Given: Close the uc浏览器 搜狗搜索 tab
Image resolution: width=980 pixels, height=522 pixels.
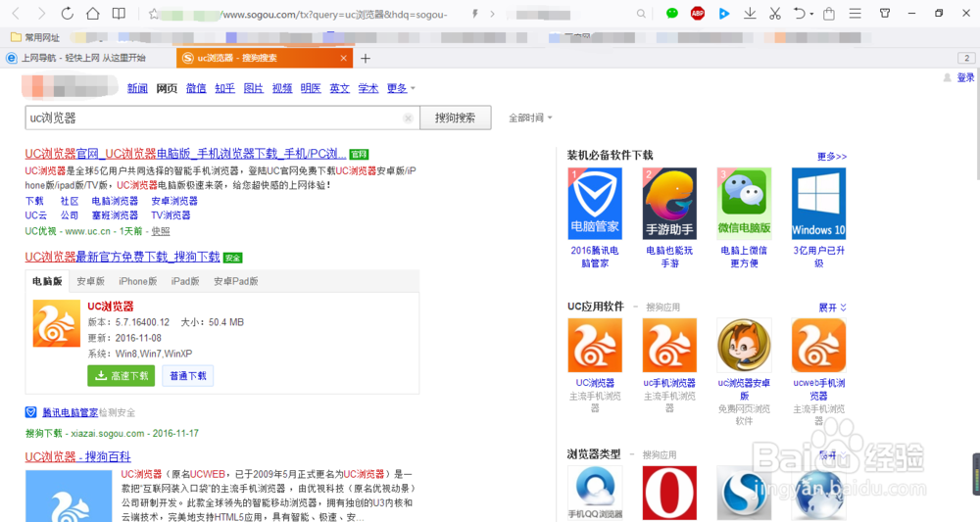Looking at the screenshot, I should pyautogui.click(x=343, y=58).
